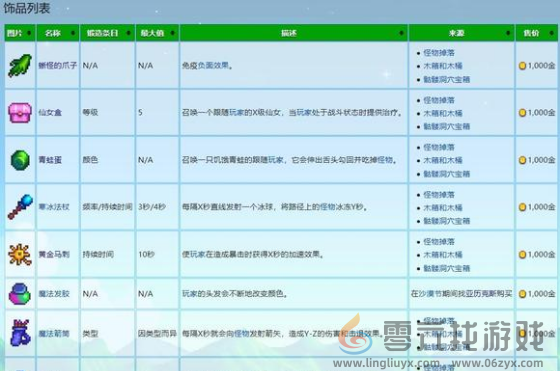Sort table by the 名称 column arrow
560x371 pixels.
click(73, 33)
